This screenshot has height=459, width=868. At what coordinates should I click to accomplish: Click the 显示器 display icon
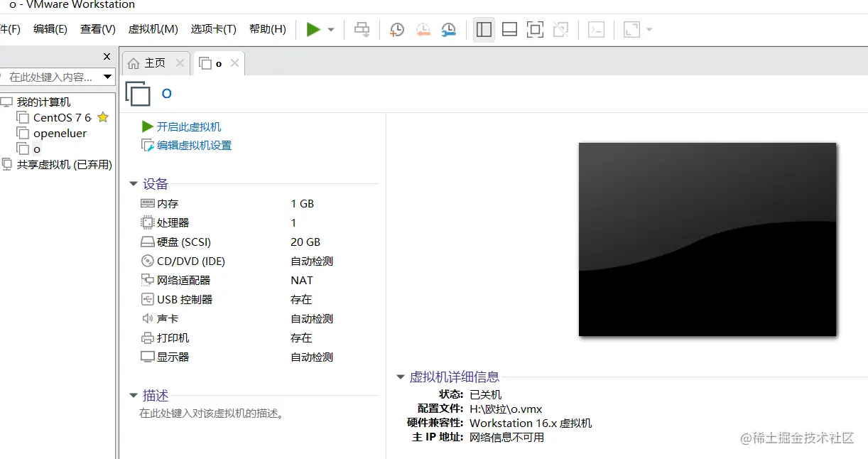tap(148, 357)
